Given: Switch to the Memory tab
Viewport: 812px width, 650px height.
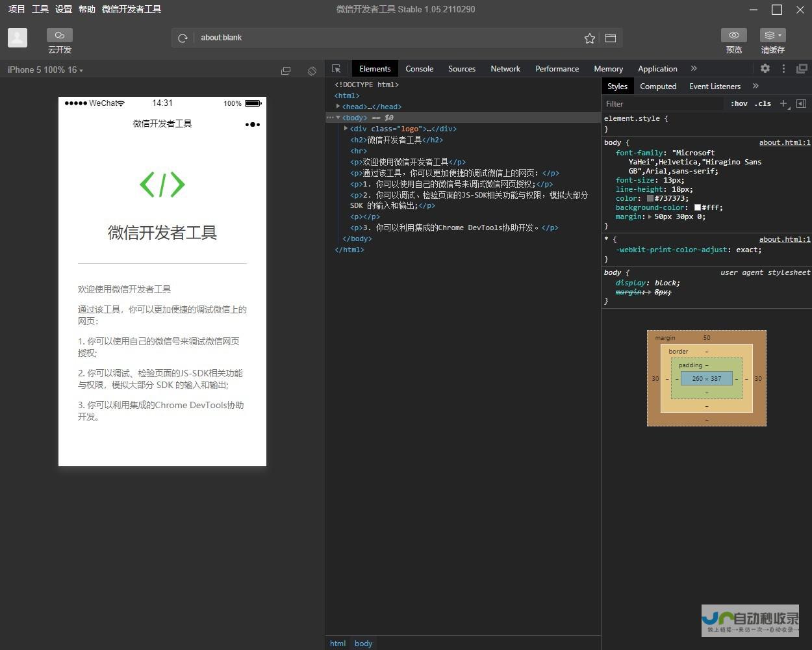Looking at the screenshot, I should (608, 68).
